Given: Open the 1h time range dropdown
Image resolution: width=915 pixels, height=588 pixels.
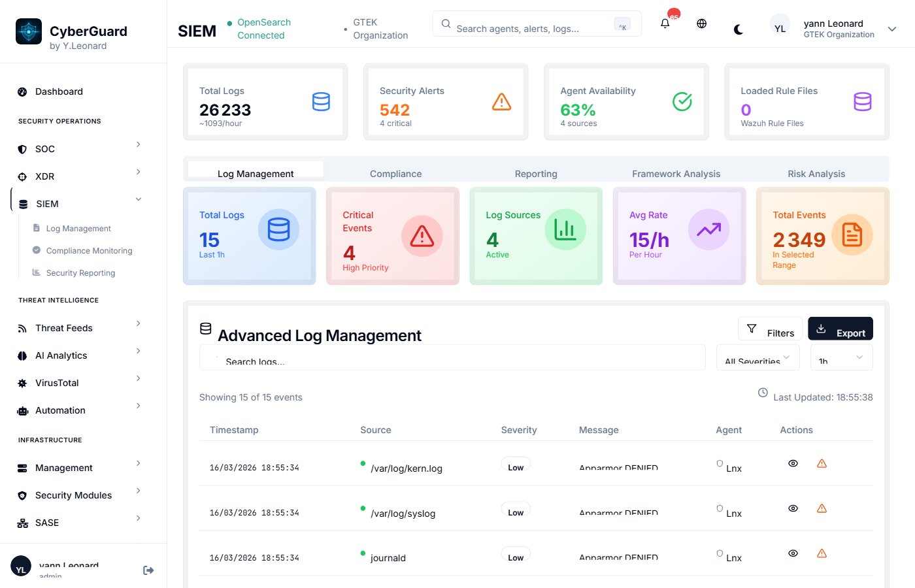Looking at the screenshot, I should [841, 357].
